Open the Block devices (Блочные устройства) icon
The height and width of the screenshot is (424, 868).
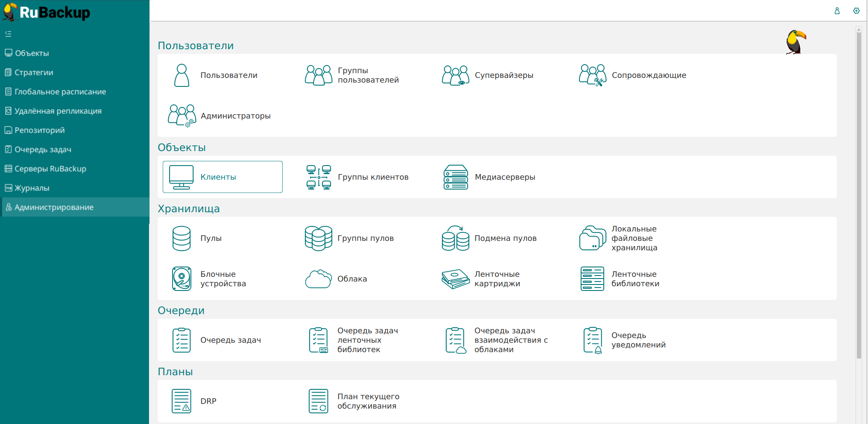[182, 279]
